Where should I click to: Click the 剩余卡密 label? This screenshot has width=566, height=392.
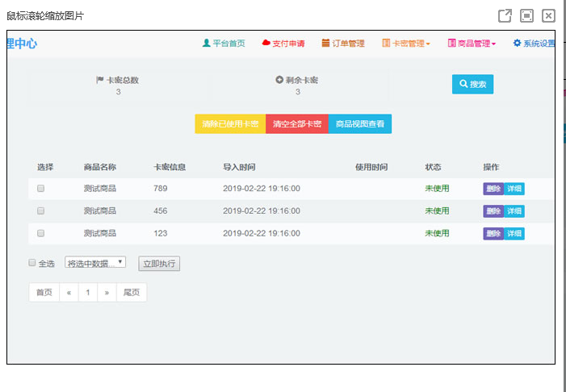(297, 80)
